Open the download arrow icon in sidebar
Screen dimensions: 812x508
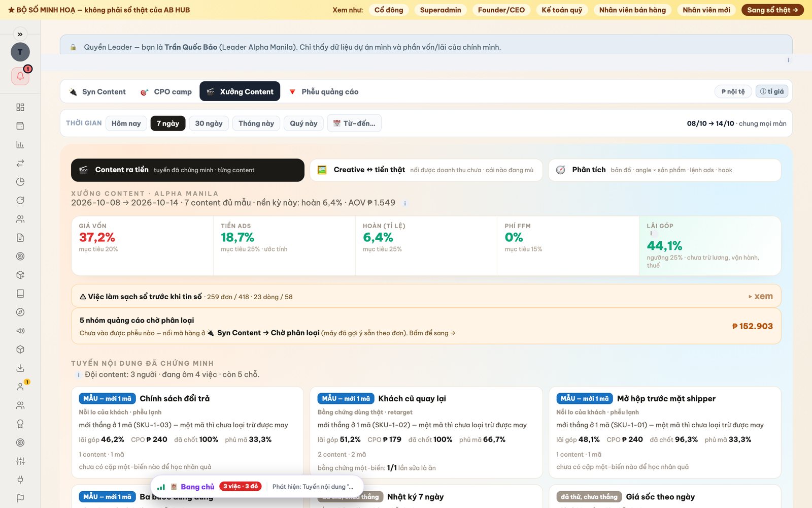20,368
